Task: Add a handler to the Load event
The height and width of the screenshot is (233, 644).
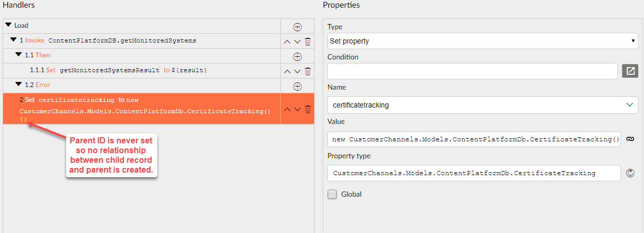Action: pos(297,27)
